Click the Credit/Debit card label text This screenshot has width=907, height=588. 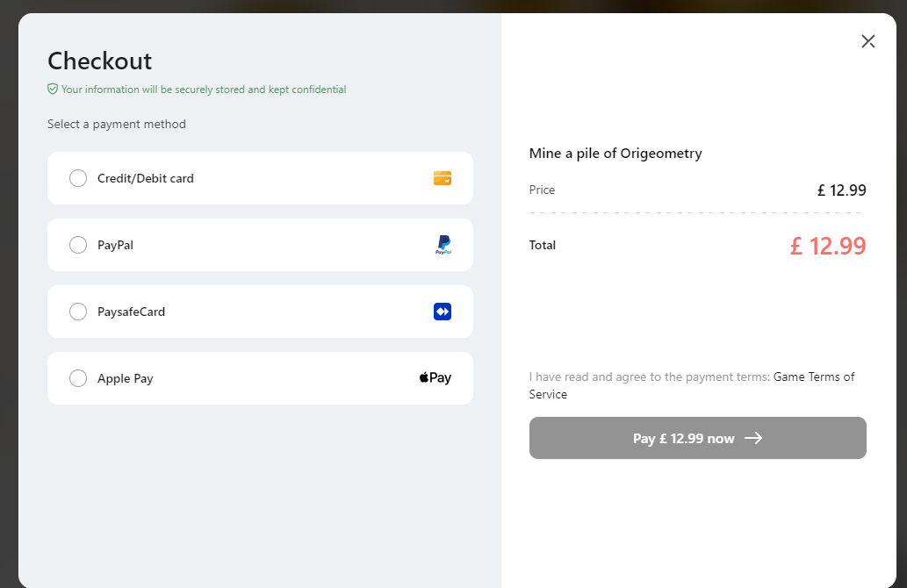[145, 179]
